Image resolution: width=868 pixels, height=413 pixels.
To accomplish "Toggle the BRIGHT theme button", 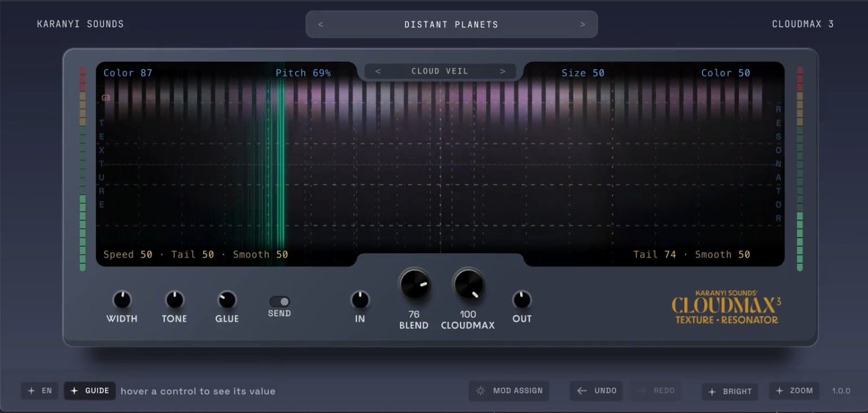I will [730, 392].
